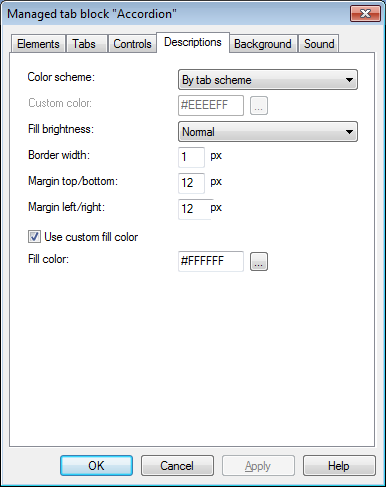Click the Fill color hex field

coord(211,261)
